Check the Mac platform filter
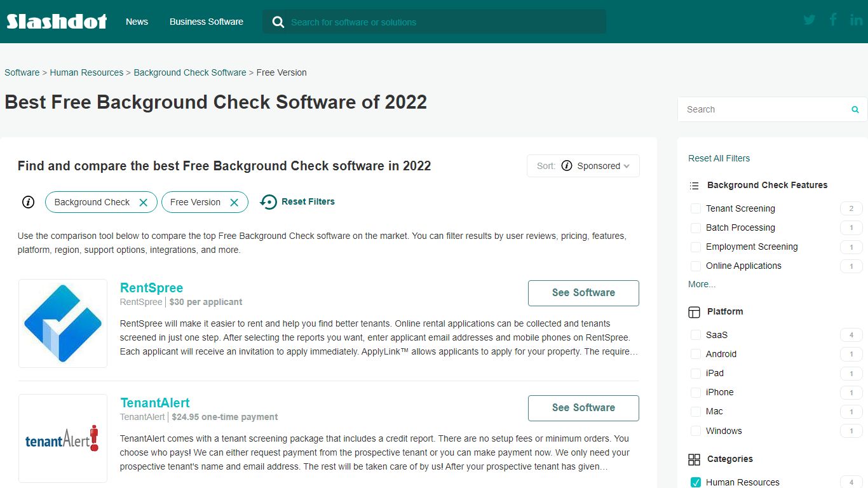 point(696,411)
